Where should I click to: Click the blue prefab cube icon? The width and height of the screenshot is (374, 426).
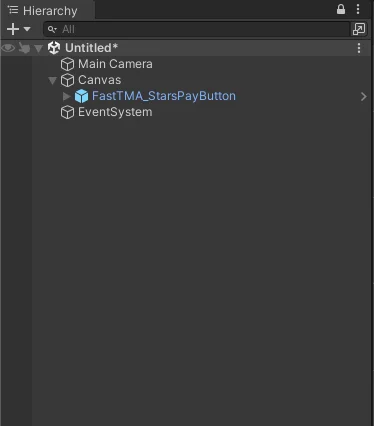pyautogui.click(x=81, y=96)
